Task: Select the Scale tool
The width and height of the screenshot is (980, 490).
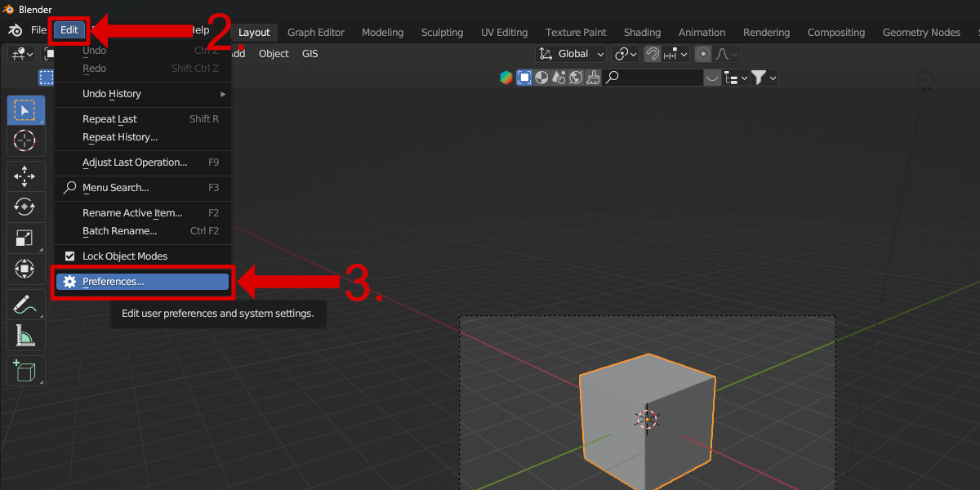Action: (x=25, y=238)
